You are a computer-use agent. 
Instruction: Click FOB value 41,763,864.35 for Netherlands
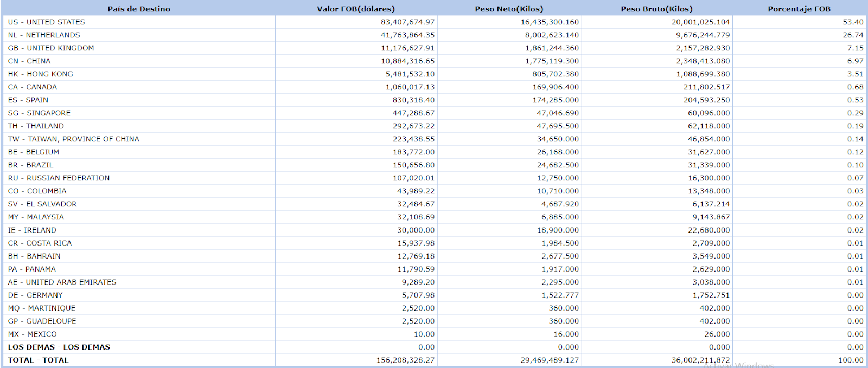pos(407,35)
